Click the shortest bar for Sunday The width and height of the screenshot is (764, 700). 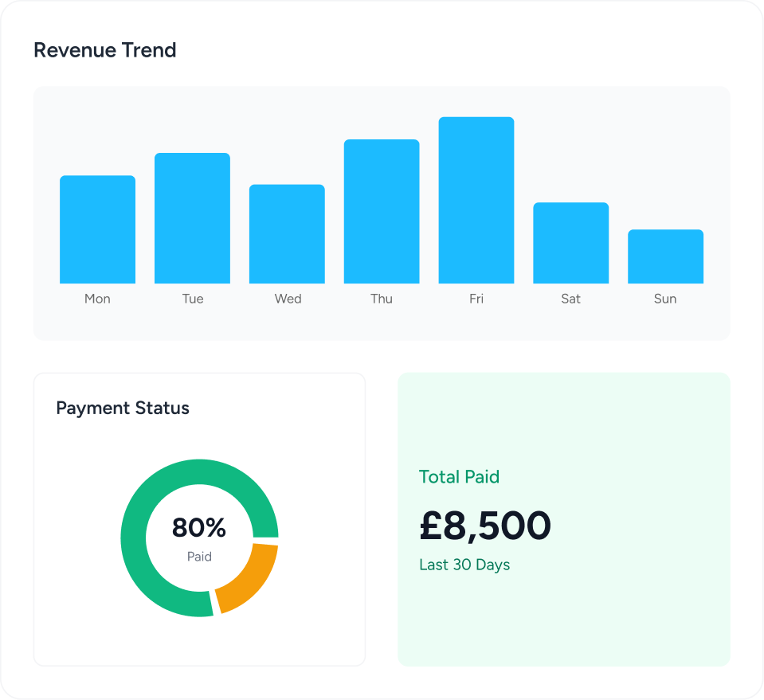click(x=665, y=256)
